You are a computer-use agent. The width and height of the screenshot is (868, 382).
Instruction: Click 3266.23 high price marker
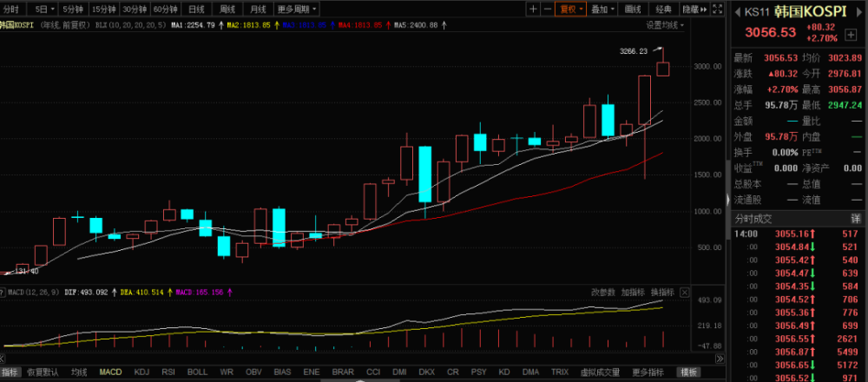point(634,51)
